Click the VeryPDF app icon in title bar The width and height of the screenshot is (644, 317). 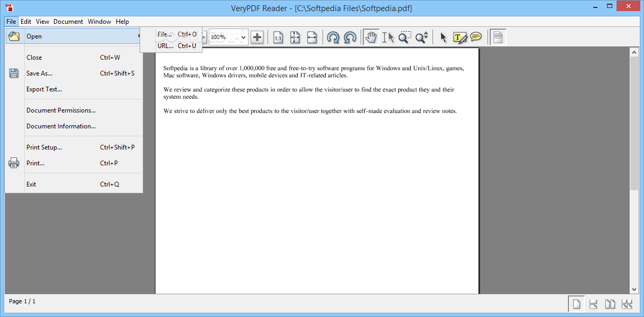[9, 7]
